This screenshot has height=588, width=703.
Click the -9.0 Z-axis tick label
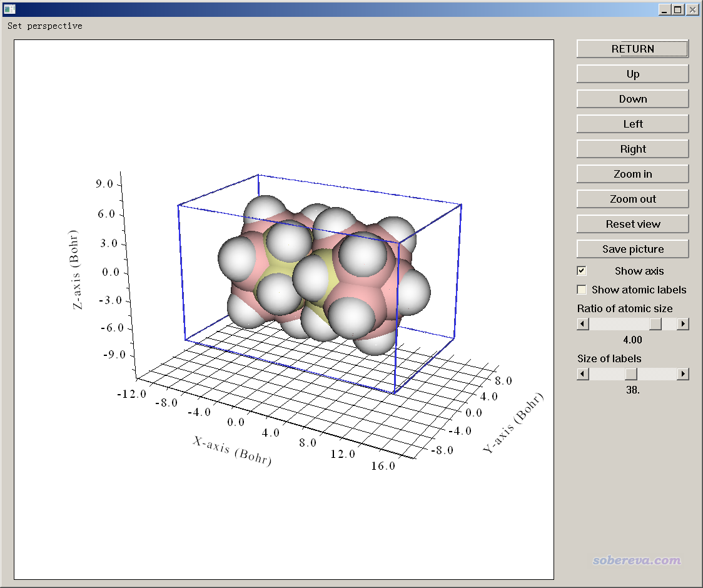point(114,355)
